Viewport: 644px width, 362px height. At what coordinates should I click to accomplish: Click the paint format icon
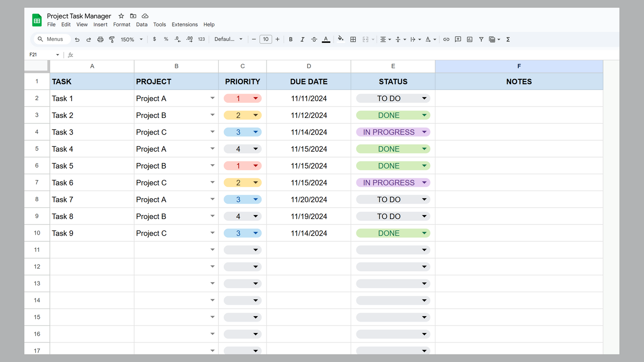click(112, 39)
